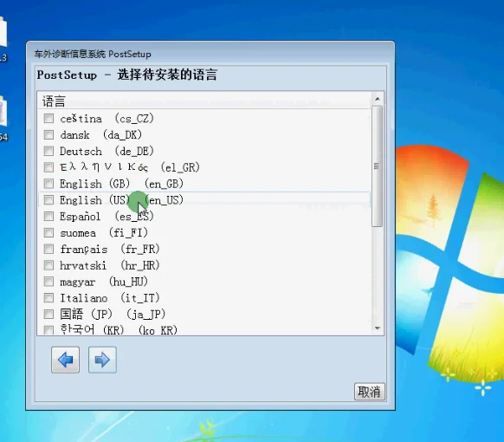This screenshot has height=442, width=504.
Task: Click the 取消 cancel button
Action: (369, 392)
